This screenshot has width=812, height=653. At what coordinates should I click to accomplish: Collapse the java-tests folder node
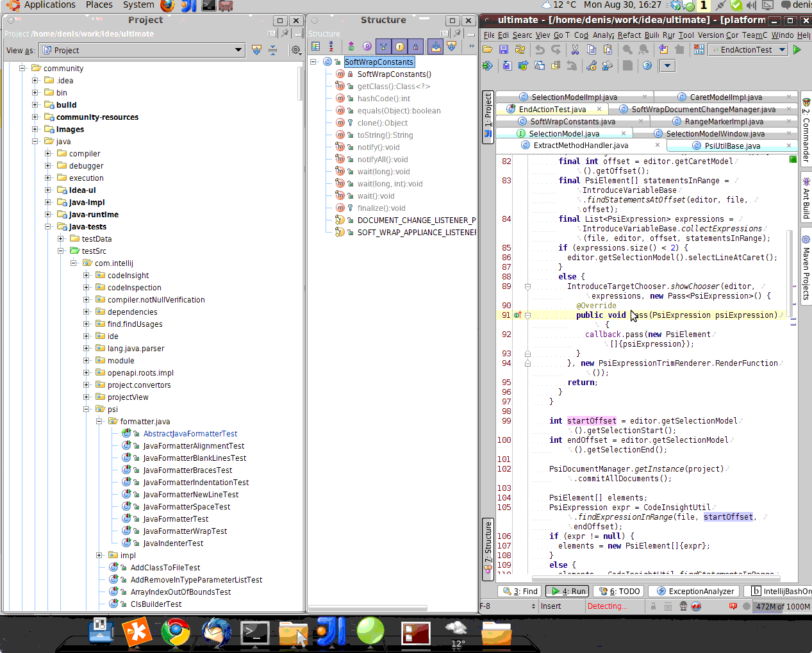click(48, 226)
